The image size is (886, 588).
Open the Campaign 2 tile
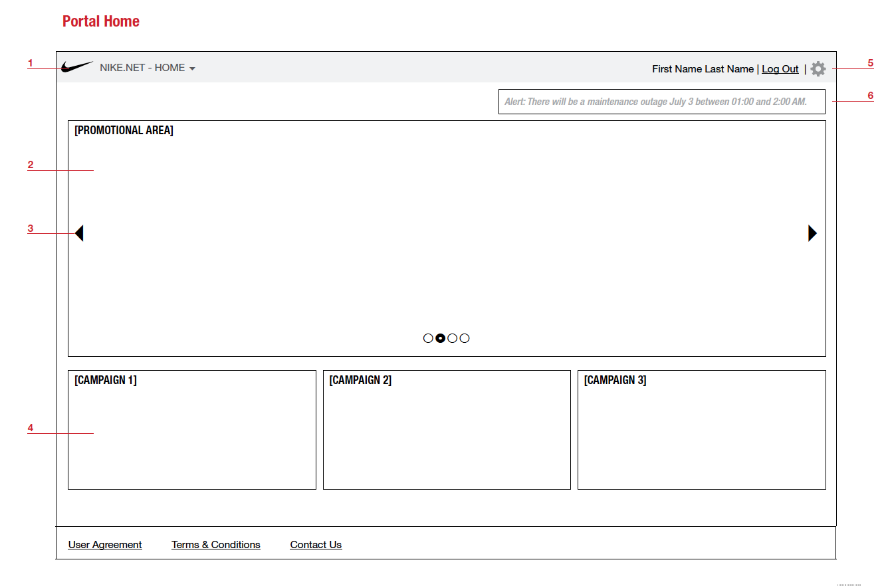tap(447, 430)
